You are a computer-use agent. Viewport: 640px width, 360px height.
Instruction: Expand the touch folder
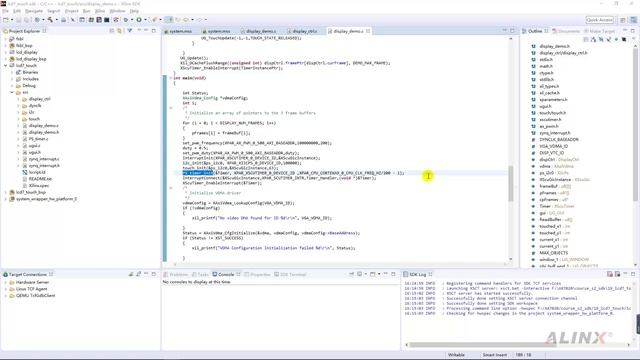pyautogui.click(x=18, y=119)
